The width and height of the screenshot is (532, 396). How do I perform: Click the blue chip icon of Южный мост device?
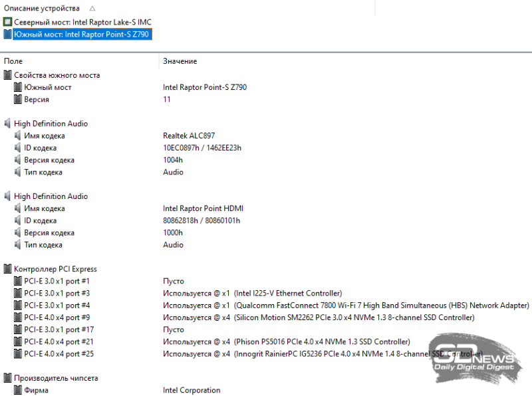tap(7, 35)
